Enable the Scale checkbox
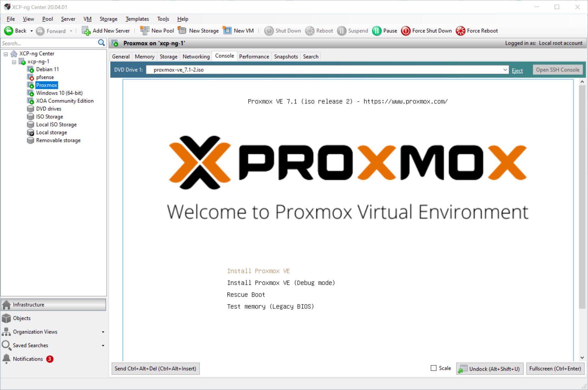 pyautogui.click(x=433, y=368)
